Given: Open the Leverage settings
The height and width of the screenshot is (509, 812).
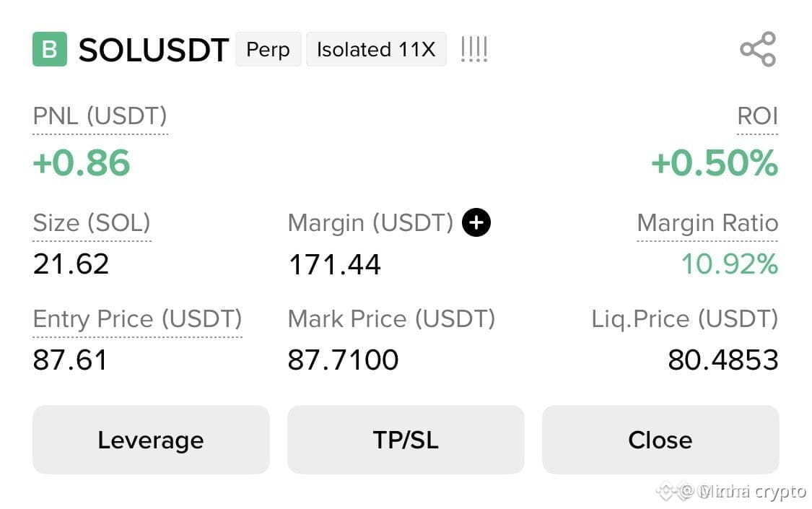Looking at the screenshot, I should click(x=151, y=440).
